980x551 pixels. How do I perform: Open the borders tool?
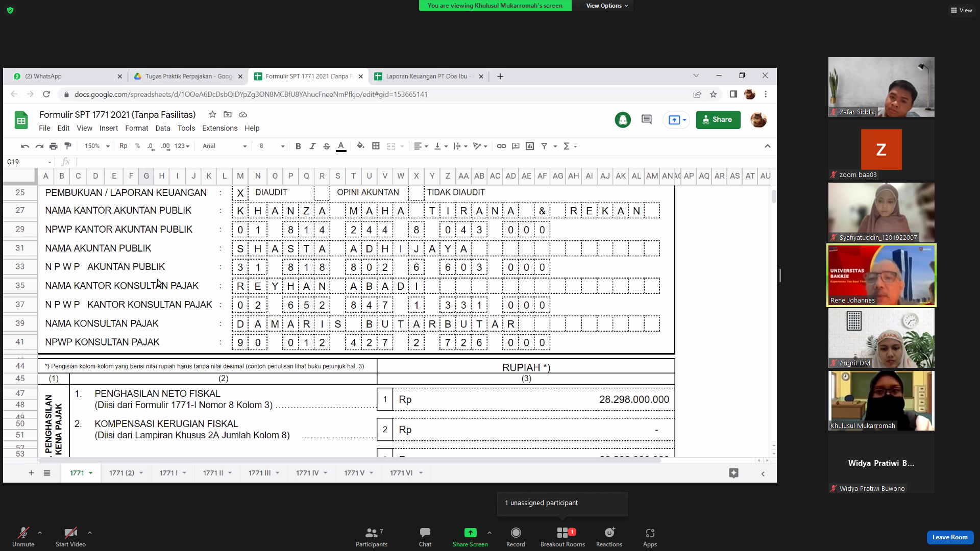point(376,146)
